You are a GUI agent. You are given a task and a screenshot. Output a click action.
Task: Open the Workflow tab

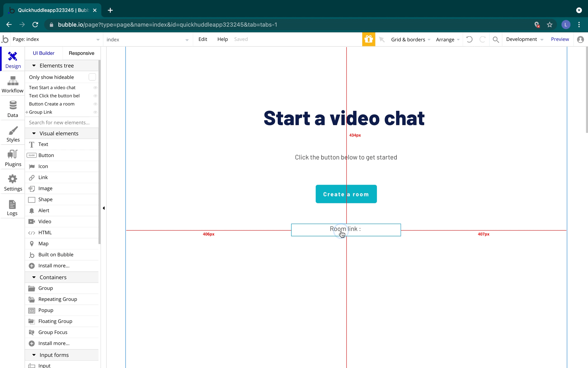pos(13,84)
